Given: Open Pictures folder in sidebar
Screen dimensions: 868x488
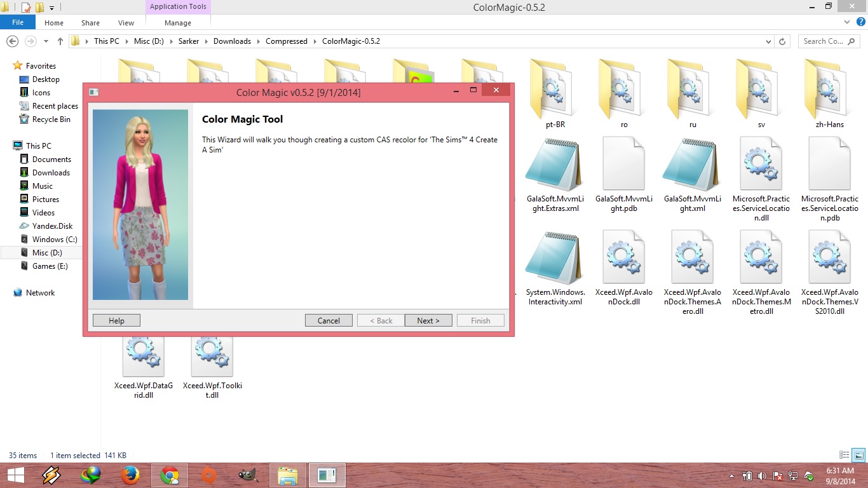Looking at the screenshot, I should [46, 200].
